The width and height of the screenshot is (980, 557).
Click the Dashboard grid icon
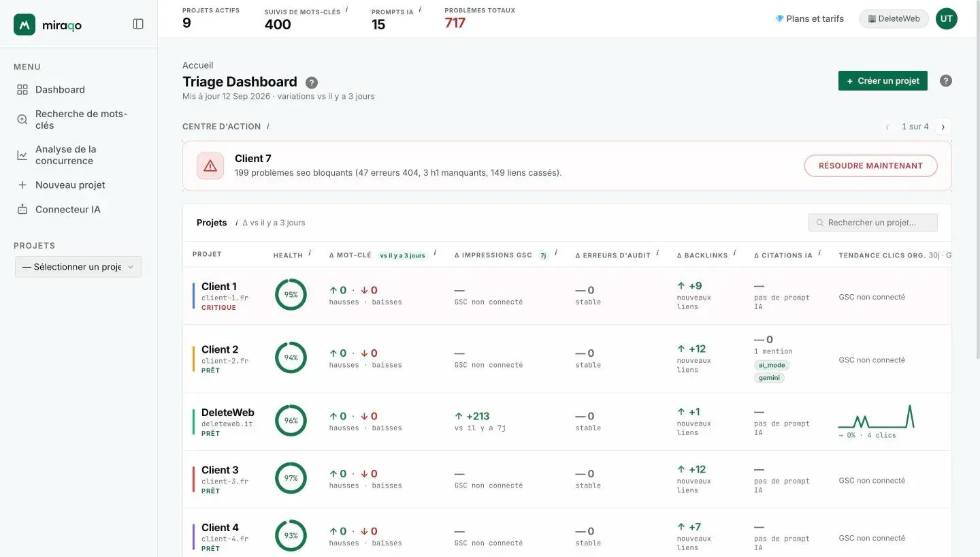point(22,89)
